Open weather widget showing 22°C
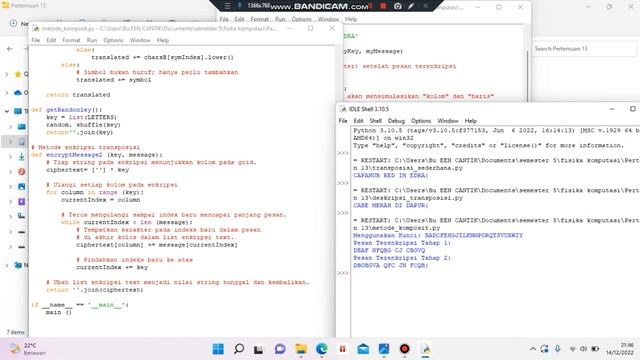The width and height of the screenshot is (640, 360). [x=28, y=349]
